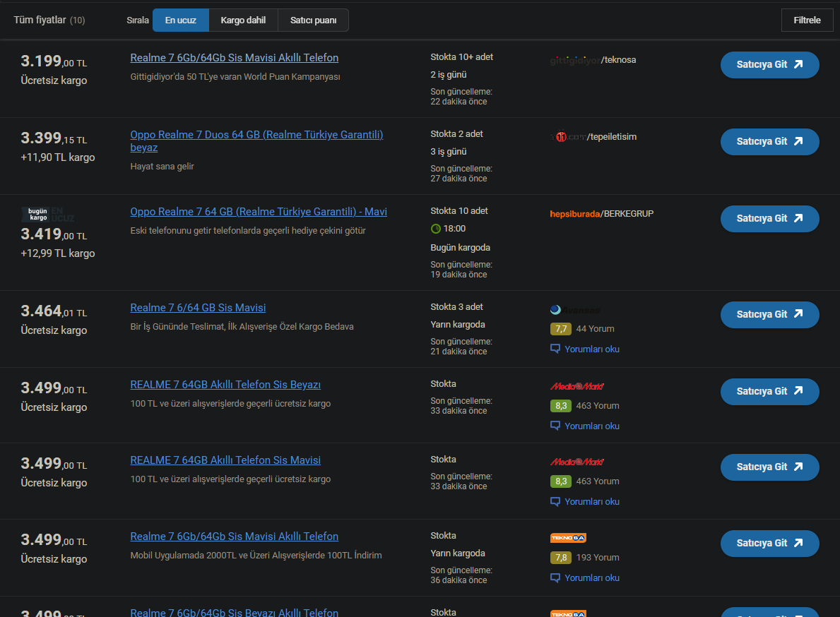Image resolution: width=840 pixels, height=617 pixels.
Task: Click 'Hayat sana gelir' description text
Action: click(x=162, y=167)
